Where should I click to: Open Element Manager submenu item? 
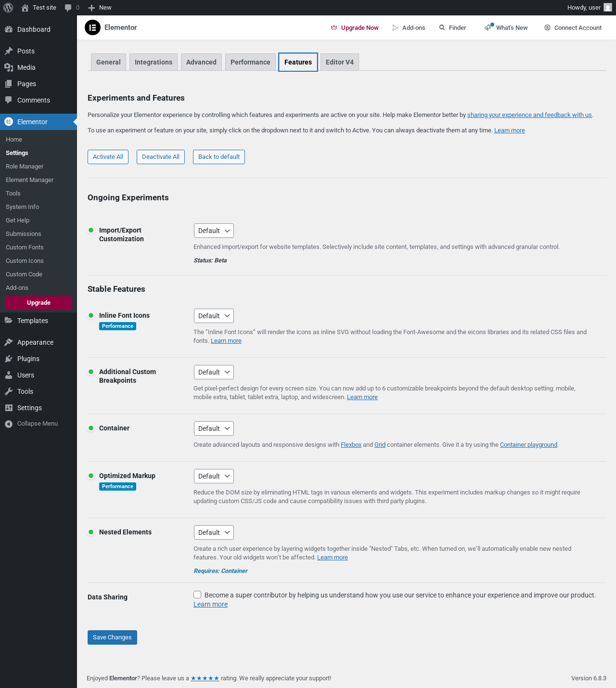(30, 180)
